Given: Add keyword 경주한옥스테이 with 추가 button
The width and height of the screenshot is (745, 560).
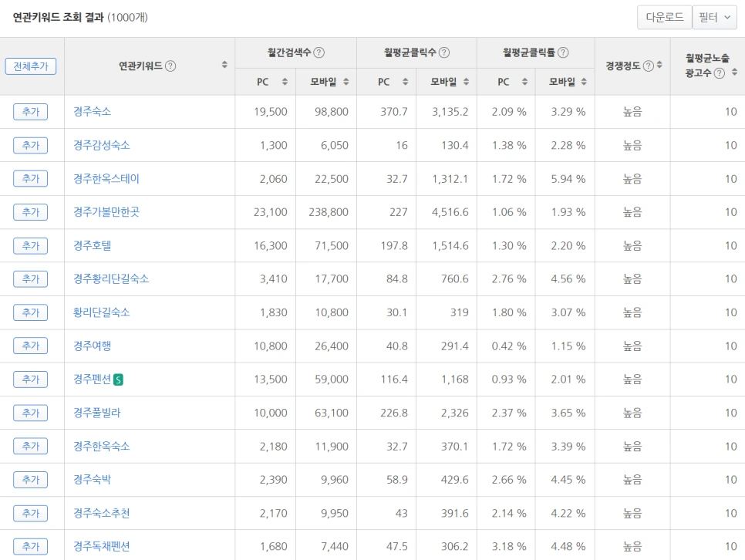Looking at the screenshot, I should tap(30, 179).
